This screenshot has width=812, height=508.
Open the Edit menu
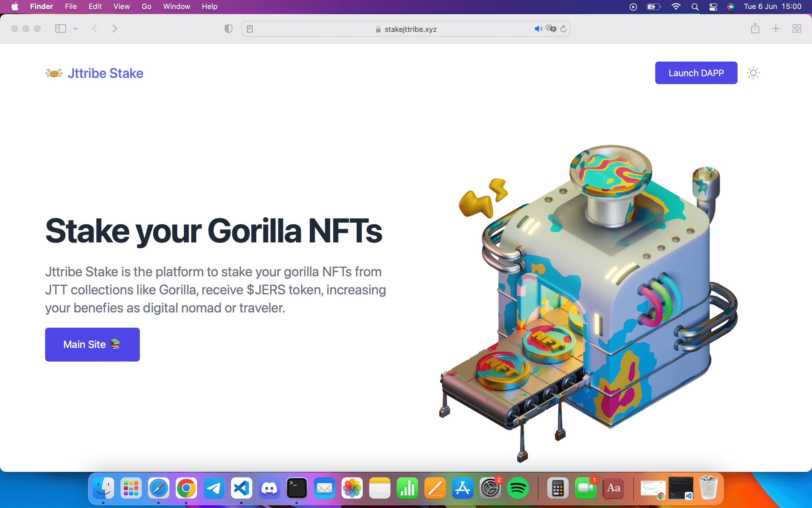95,6
